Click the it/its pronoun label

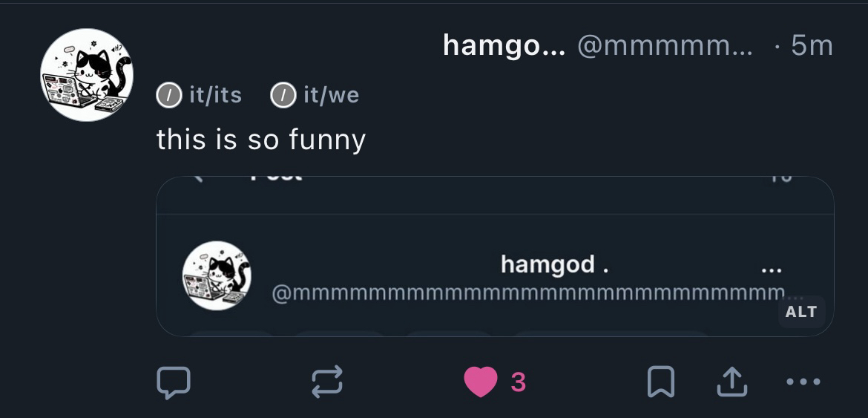coord(215,95)
